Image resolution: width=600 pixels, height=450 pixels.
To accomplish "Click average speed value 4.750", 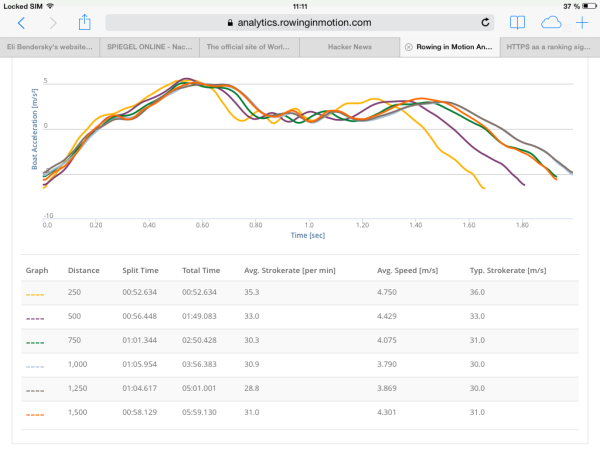I will click(x=387, y=292).
